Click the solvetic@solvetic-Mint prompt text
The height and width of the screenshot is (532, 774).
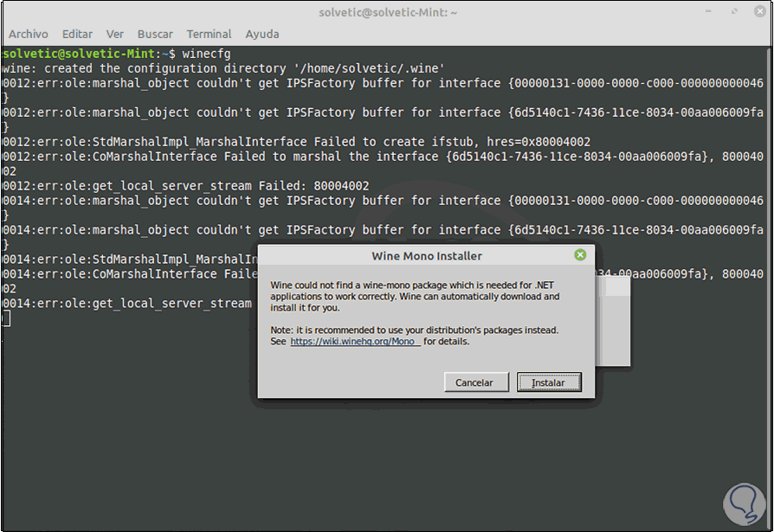[79, 54]
